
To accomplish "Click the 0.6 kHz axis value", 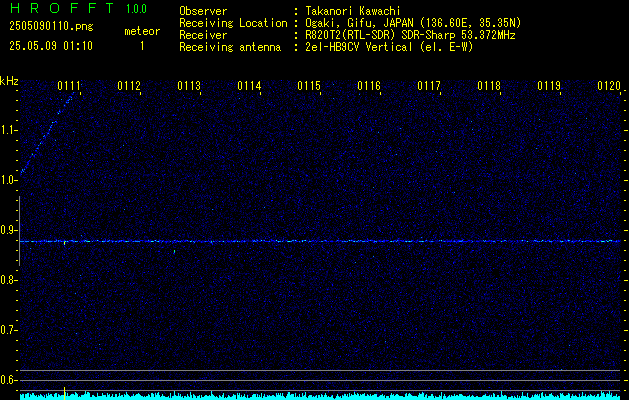I will pos(8,380).
